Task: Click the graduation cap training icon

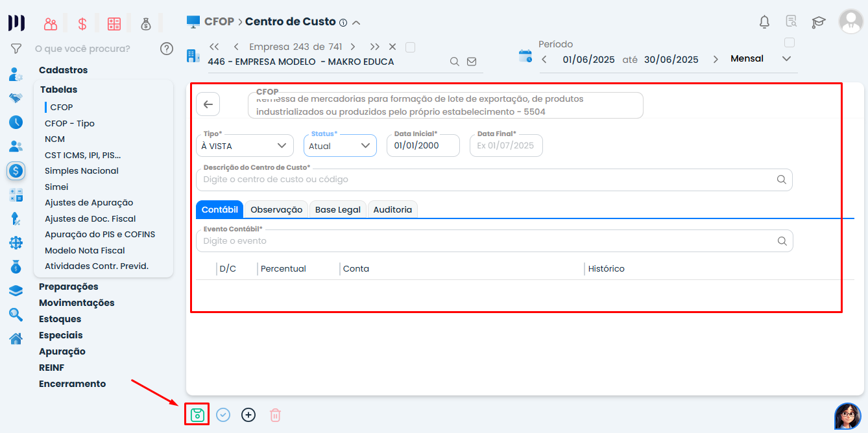Action: pos(818,21)
